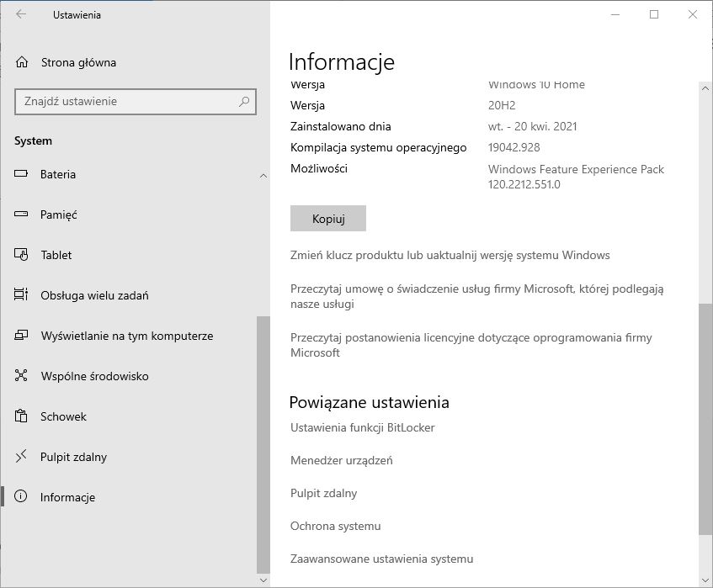
Task: Click the Wyświetlanie na tym komputerze icon
Action: pos(21,336)
